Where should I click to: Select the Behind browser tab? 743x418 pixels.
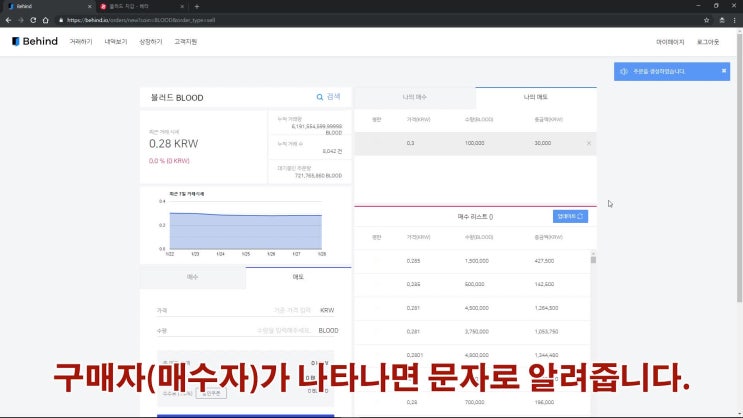click(x=49, y=7)
